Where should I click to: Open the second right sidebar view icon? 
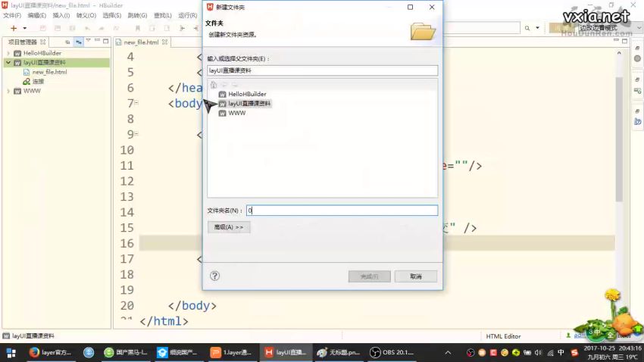pos(637,90)
